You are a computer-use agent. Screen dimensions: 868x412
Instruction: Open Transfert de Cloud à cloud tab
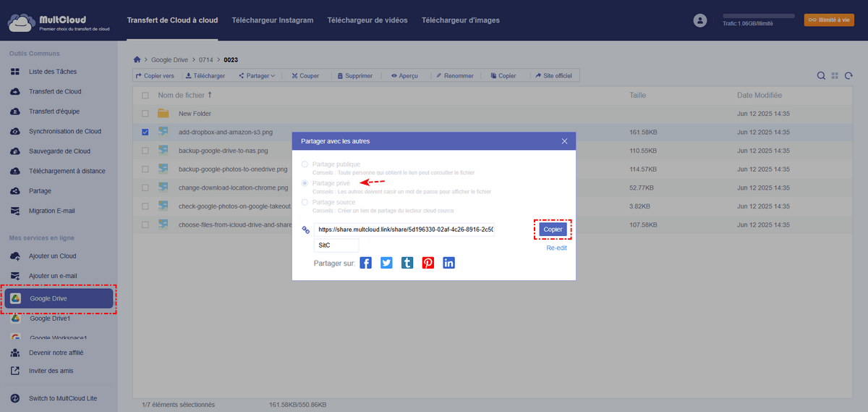[x=172, y=20]
